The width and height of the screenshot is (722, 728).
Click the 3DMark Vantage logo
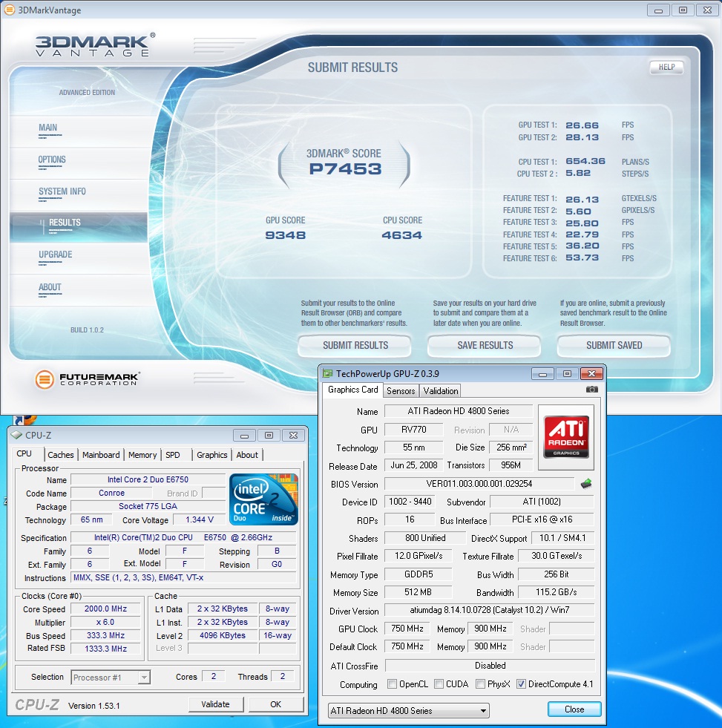(x=95, y=45)
